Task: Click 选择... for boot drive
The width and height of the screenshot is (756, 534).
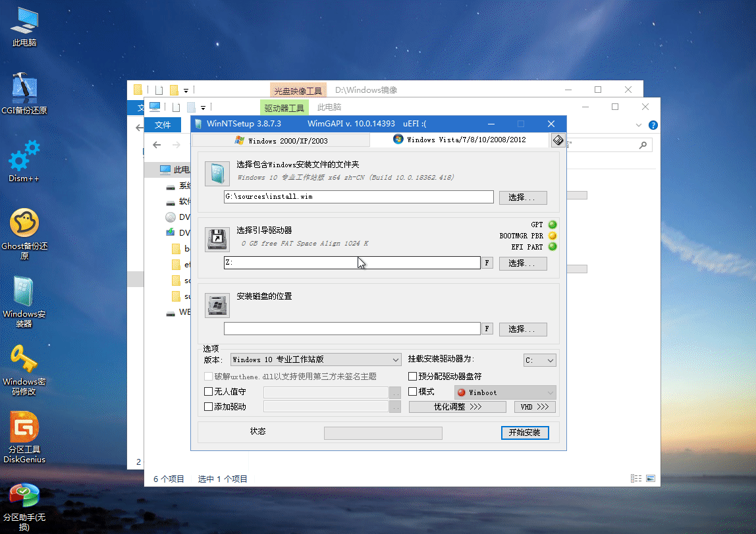Action: (x=523, y=263)
